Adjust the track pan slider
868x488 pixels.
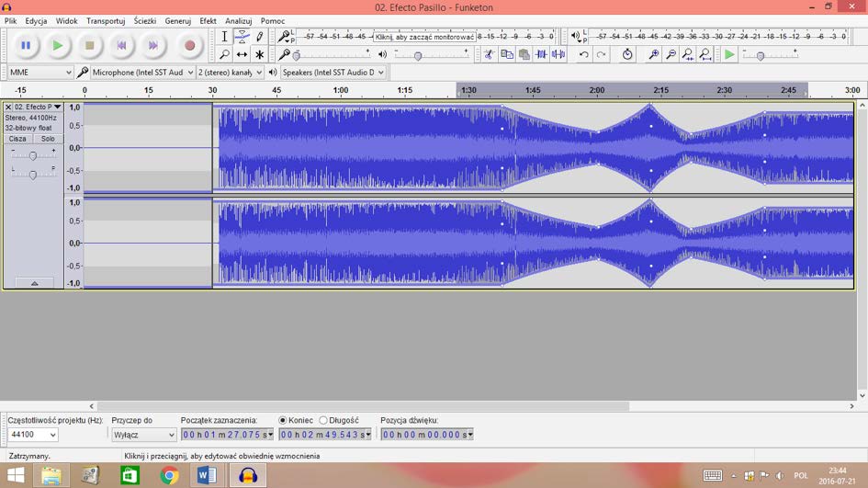33,175
